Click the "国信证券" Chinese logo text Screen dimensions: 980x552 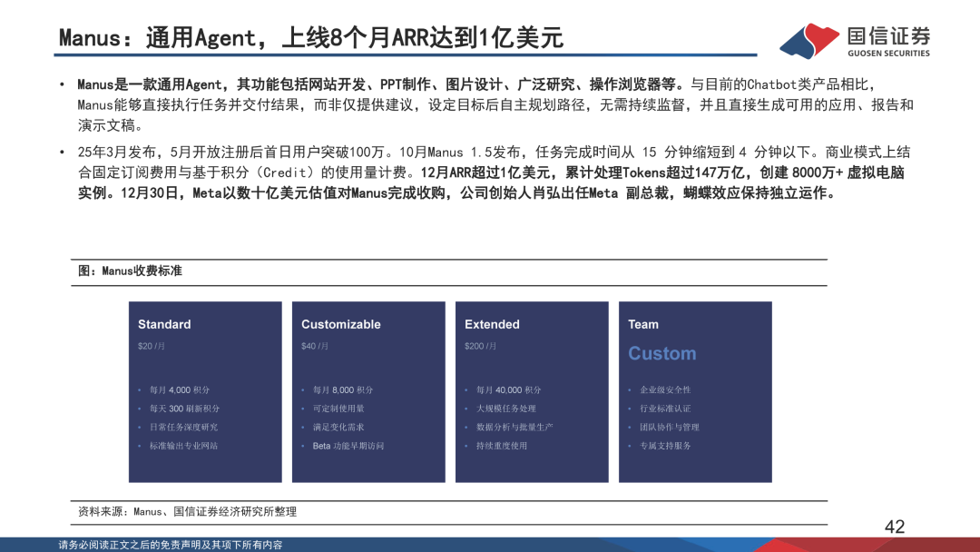888,35
